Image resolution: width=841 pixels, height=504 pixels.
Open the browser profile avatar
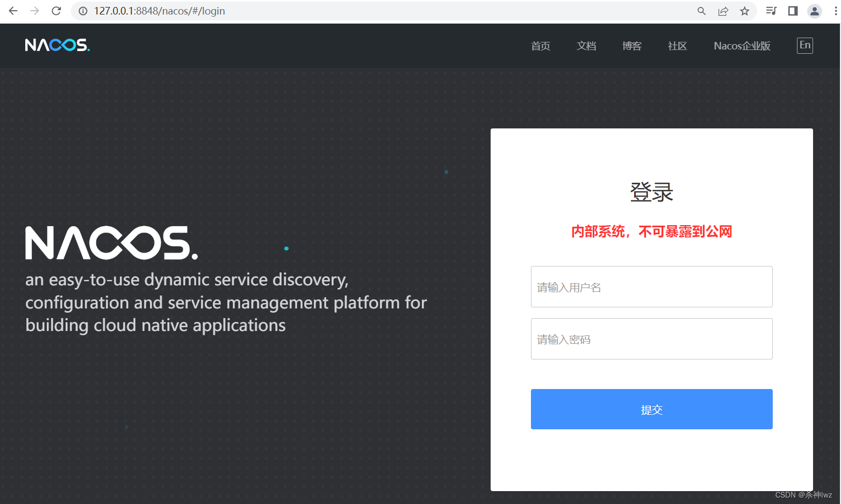coord(815,11)
